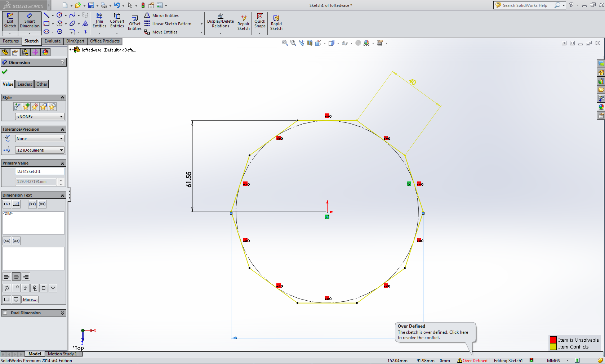This screenshot has width=605, height=364.
Task: Open the tolerance type None dropdown
Action: tap(40, 138)
